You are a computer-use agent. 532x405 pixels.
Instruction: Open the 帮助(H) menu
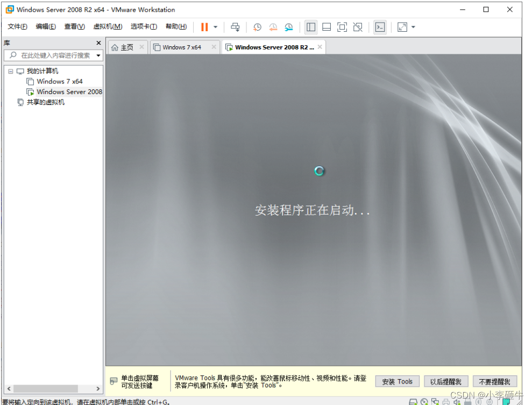point(176,26)
